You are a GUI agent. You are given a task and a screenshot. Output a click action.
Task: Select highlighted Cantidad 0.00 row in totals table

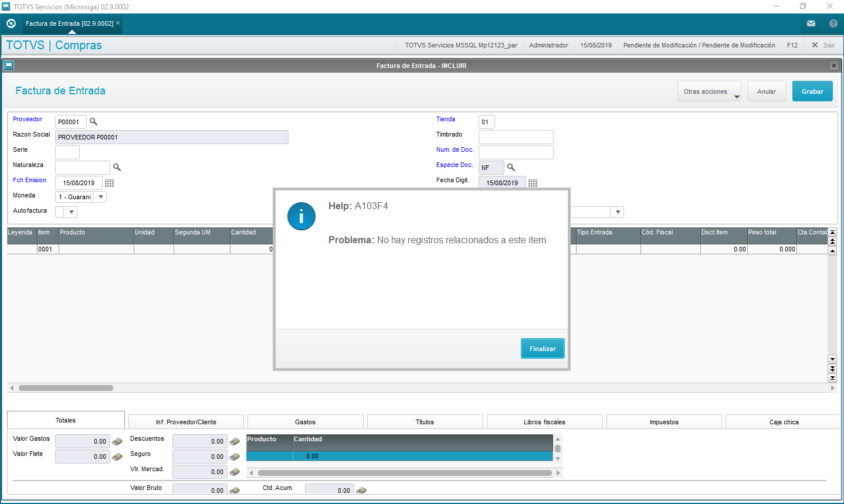pyautogui.click(x=399, y=456)
